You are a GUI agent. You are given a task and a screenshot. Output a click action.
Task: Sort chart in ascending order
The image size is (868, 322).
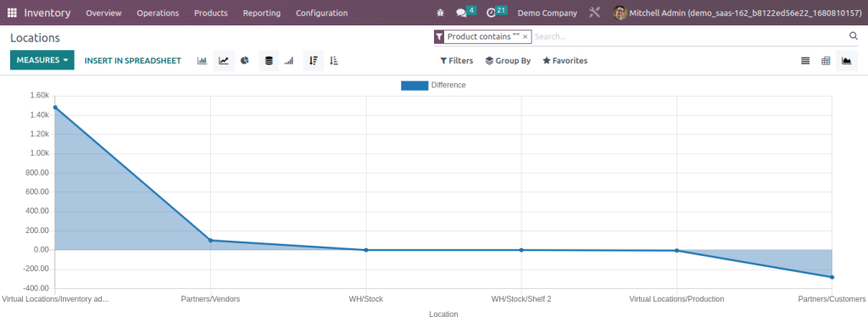point(333,60)
